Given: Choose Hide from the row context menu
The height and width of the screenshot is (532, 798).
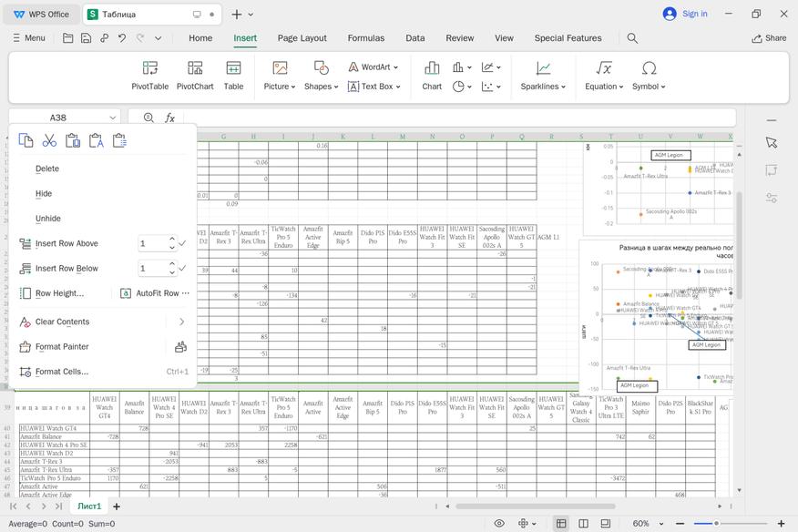Looking at the screenshot, I should [x=44, y=193].
